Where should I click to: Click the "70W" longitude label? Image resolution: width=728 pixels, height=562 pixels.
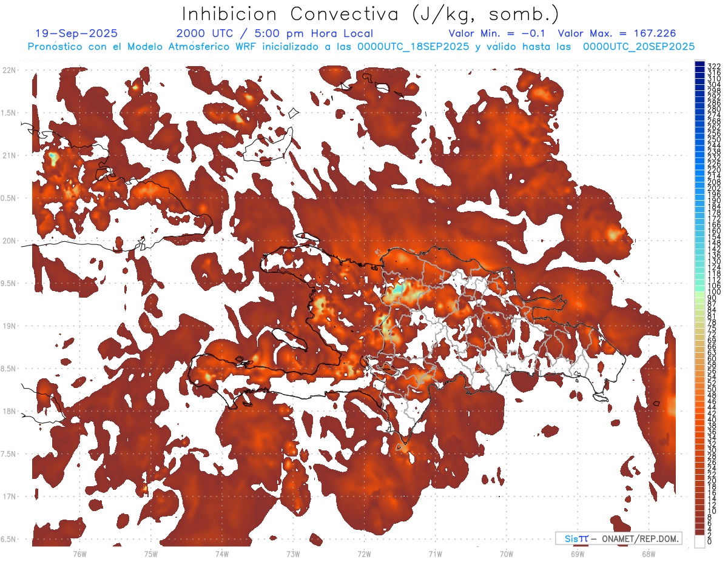pyautogui.click(x=507, y=554)
